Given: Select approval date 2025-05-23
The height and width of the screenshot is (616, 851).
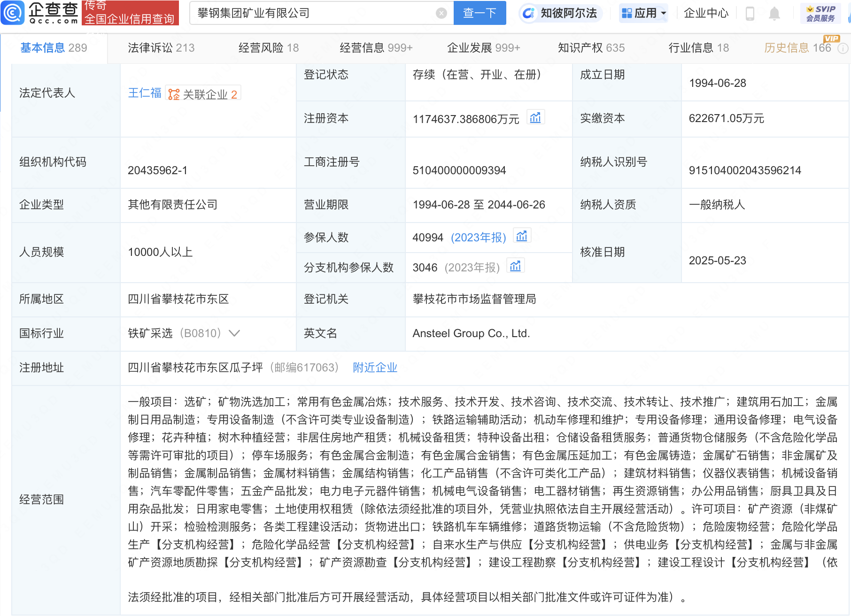Looking at the screenshot, I should pyautogui.click(x=717, y=261).
